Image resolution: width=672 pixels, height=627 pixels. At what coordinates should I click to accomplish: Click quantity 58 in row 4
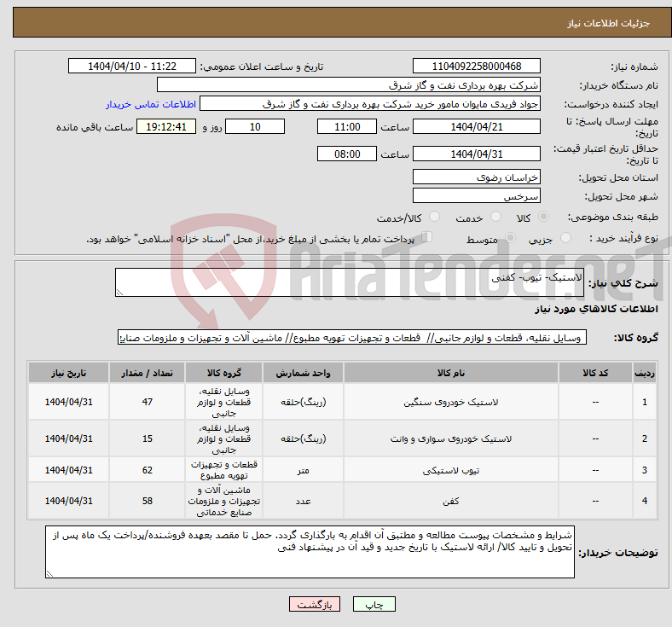(x=147, y=501)
